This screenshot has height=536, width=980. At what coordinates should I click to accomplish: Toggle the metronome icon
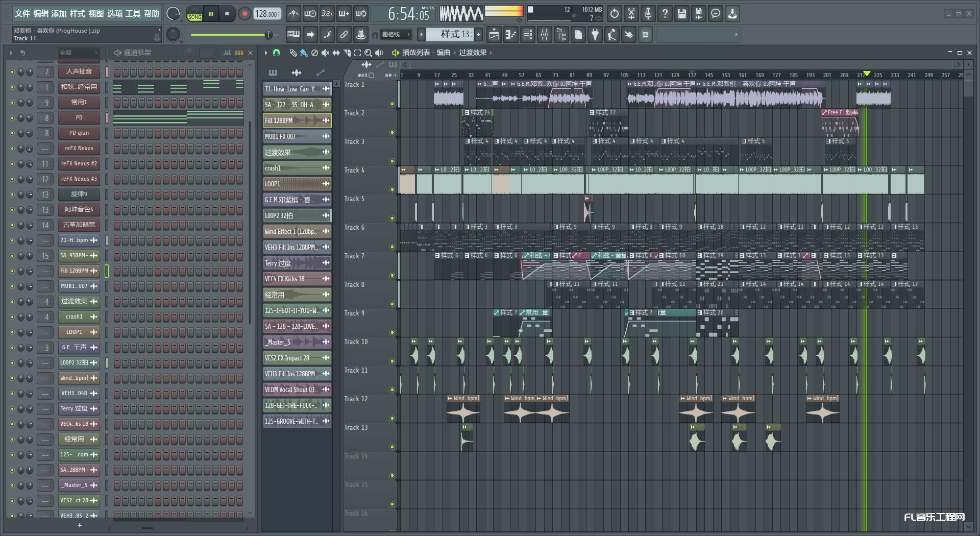pos(293,14)
